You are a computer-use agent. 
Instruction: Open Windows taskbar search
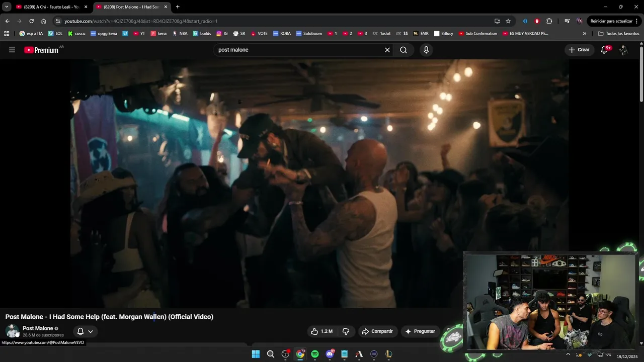[x=271, y=354]
